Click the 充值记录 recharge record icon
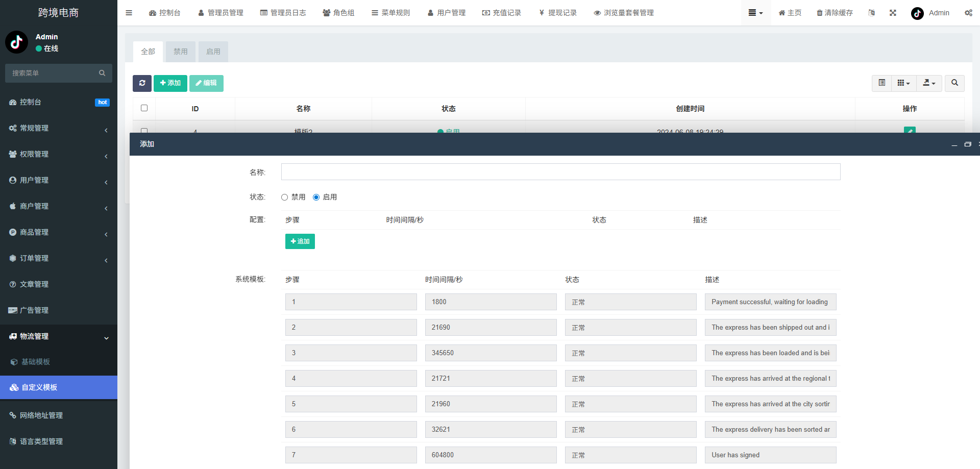This screenshot has width=980, height=469. coord(485,13)
